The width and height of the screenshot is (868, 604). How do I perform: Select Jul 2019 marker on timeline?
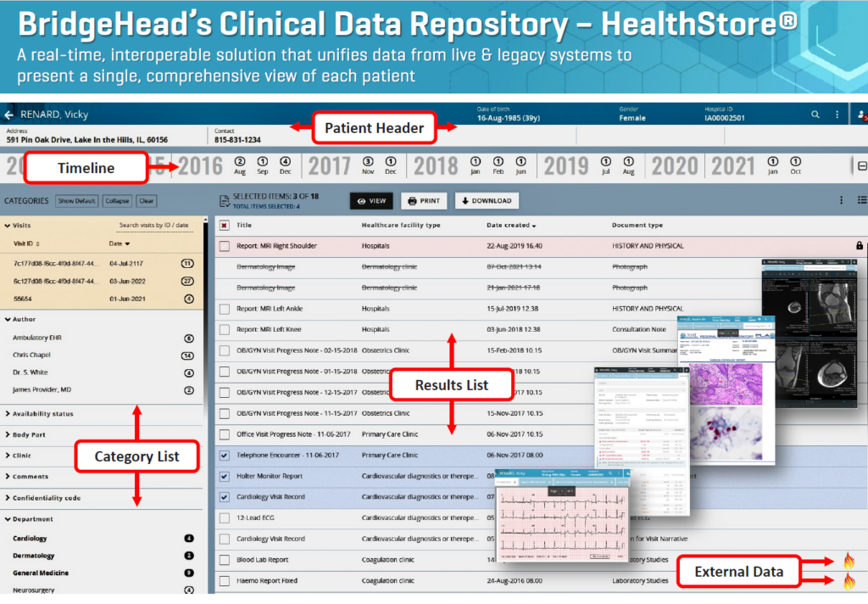pos(605,165)
